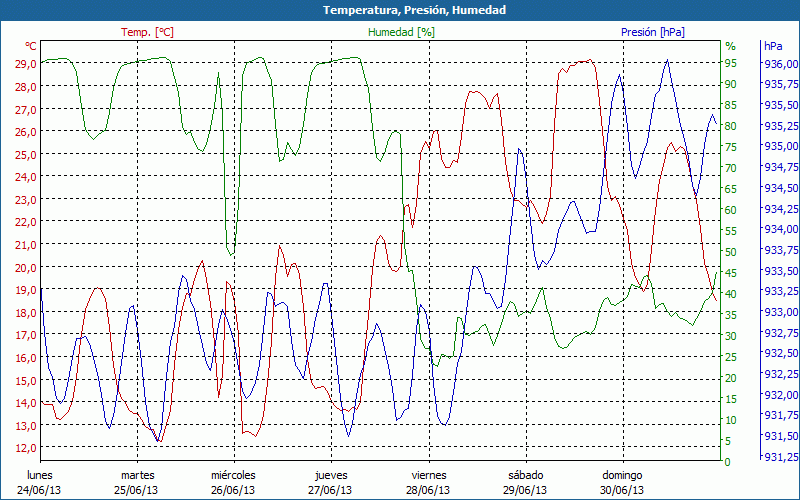This screenshot has height=500, width=800.
Task: Click the 'viernes' day label
Action: [429, 475]
